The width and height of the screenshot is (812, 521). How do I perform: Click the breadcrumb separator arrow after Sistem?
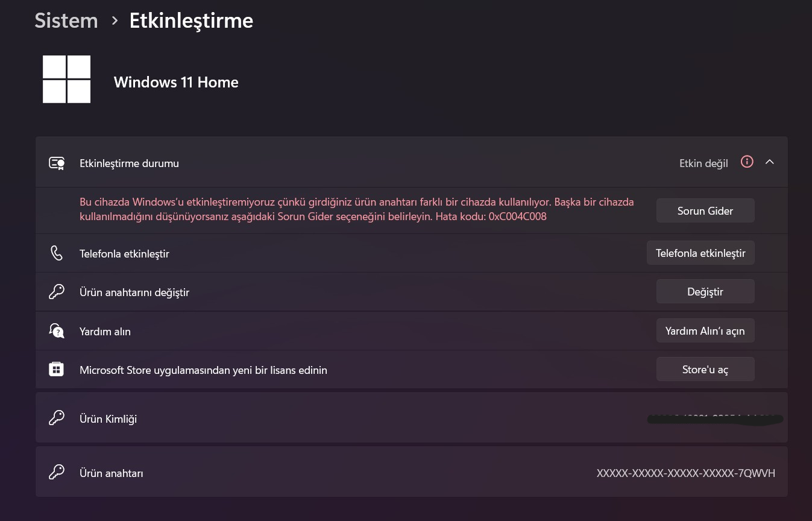pyautogui.click(x=115, y=21)
